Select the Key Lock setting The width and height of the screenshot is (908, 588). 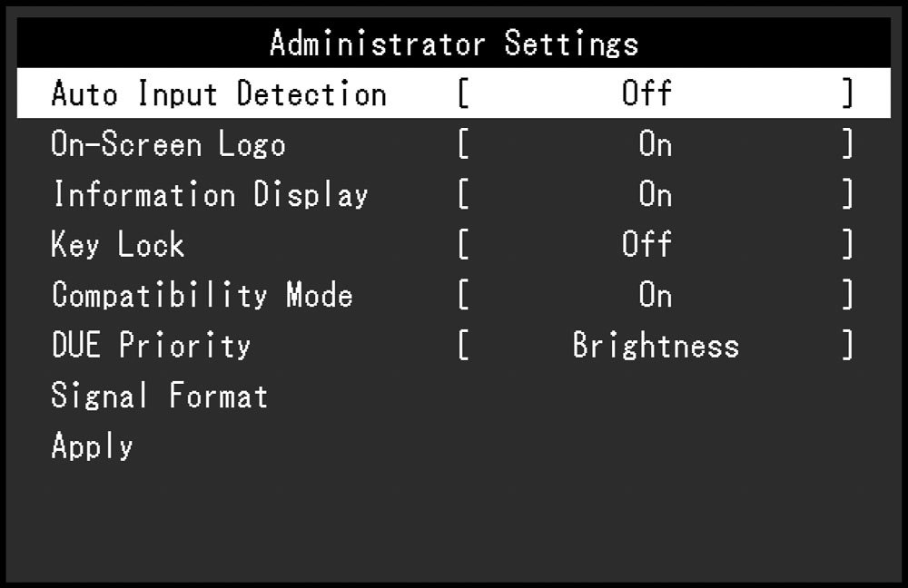coord(117,244)
